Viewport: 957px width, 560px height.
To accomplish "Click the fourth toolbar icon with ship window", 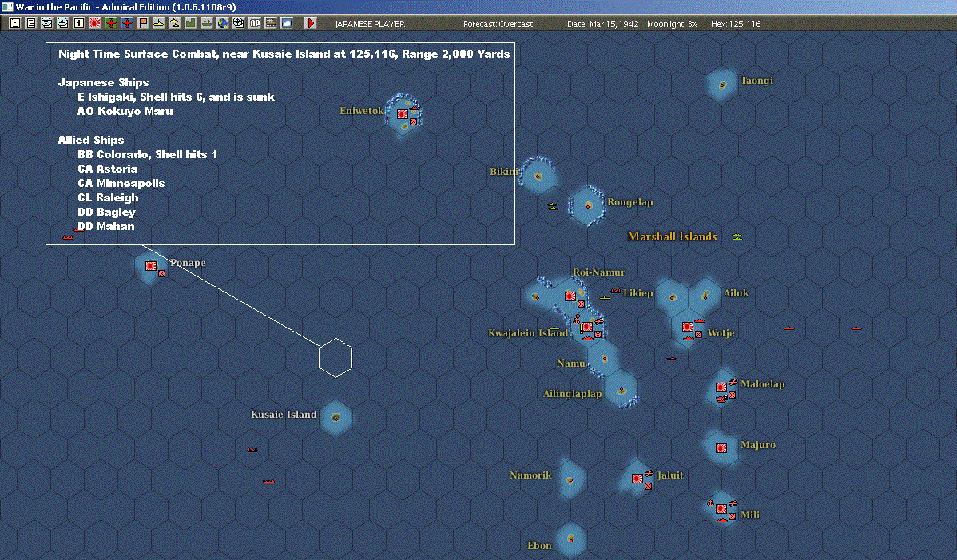I will (x=63, y=23).
